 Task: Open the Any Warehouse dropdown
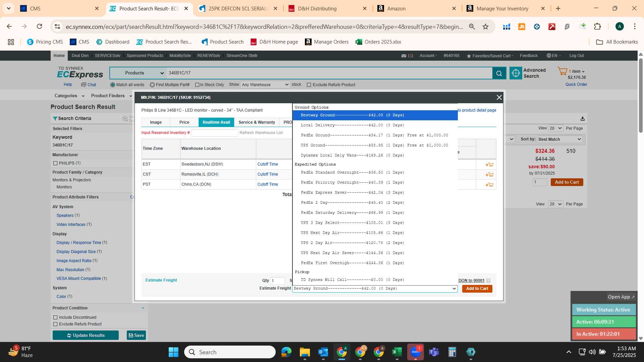[265, 85]
